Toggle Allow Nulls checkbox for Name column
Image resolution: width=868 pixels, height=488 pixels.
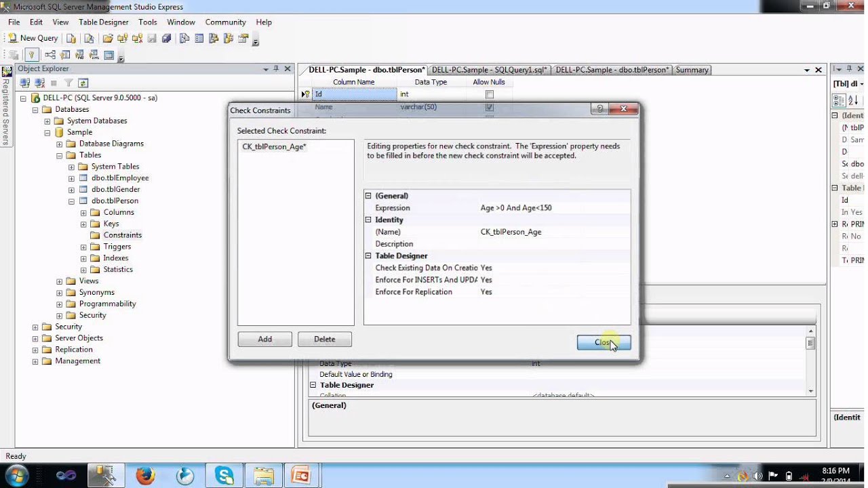[x=489, y=107]
